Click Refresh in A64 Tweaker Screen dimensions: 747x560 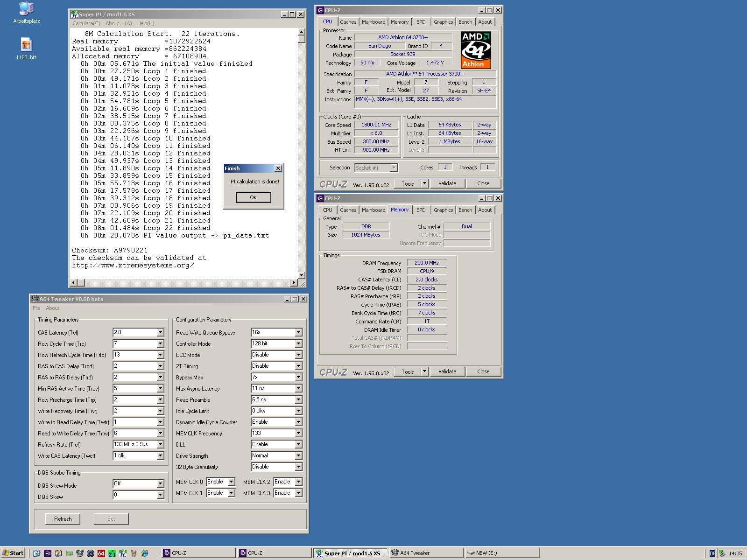pos(63,519)
